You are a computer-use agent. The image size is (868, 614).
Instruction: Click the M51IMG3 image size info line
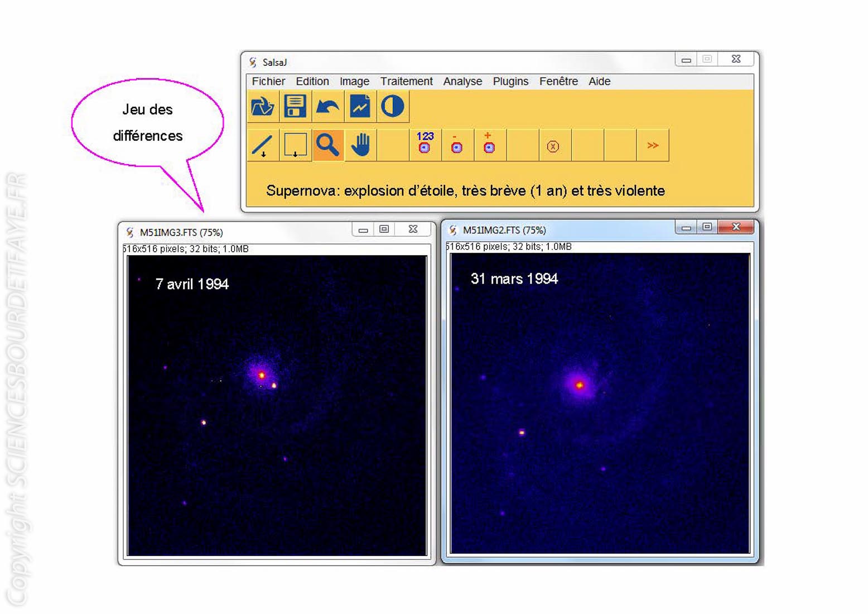186,249
